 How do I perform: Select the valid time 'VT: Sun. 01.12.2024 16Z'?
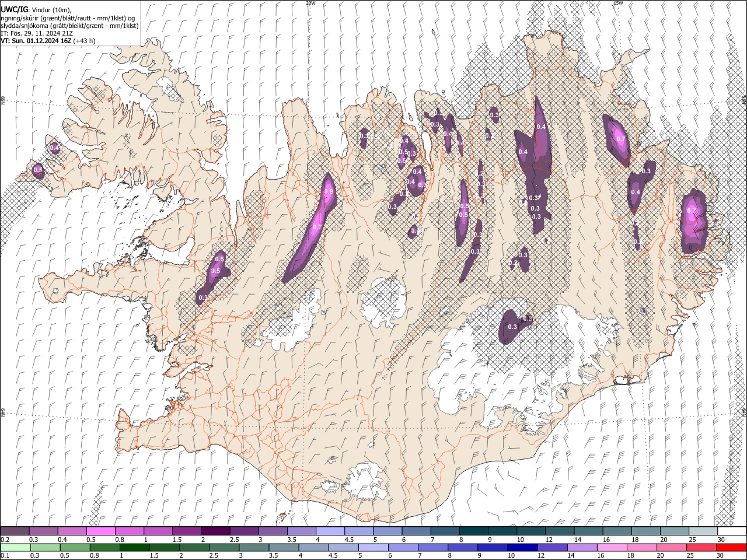[x=36, y=41]
